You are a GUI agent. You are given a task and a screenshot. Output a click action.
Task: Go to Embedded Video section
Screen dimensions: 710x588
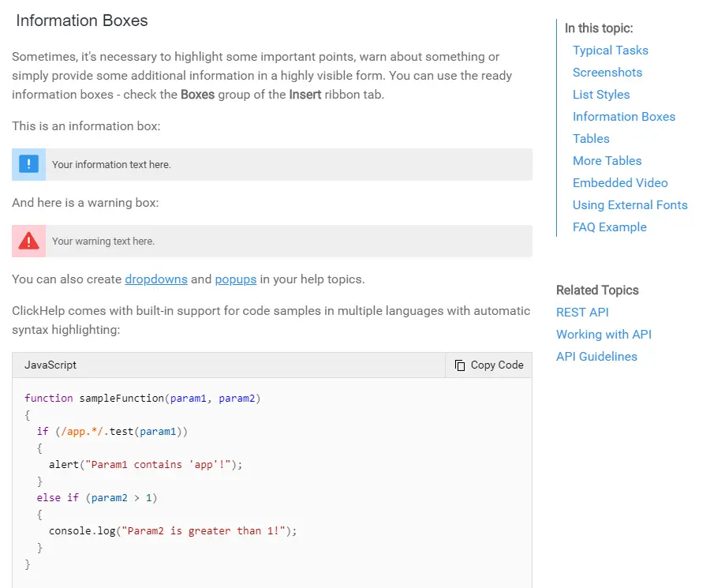tap(619, 183)
